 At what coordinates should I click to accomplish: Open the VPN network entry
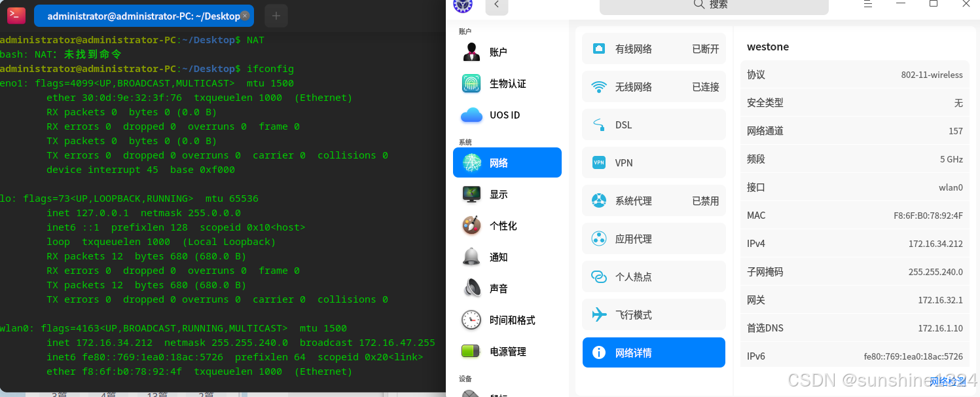tap(654, 162)
